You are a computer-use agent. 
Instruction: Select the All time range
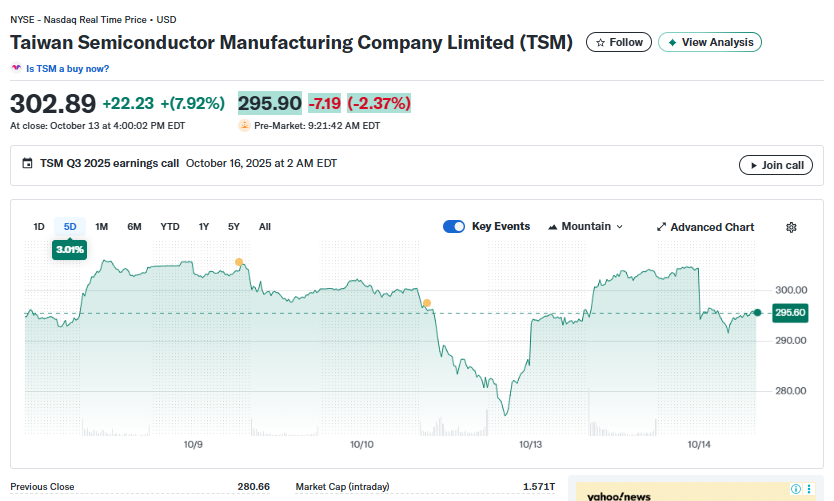pos(265,226)
